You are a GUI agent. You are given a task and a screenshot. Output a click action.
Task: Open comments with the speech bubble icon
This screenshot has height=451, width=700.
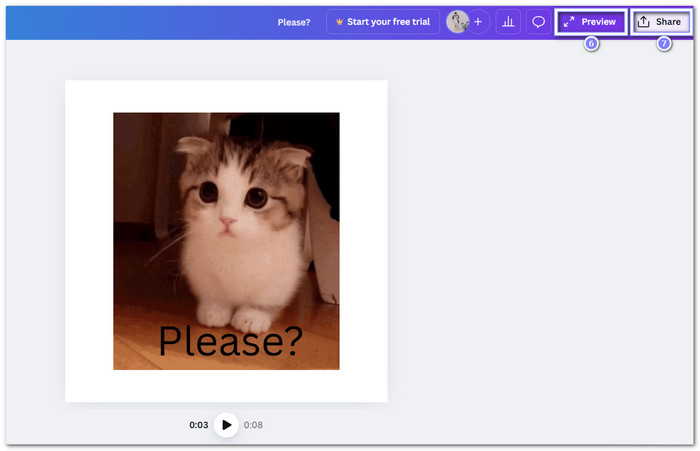click(538, 22)
